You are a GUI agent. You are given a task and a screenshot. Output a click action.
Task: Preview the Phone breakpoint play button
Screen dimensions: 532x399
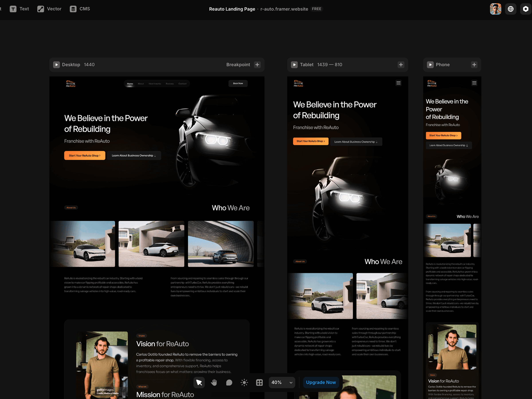point(430,65)
